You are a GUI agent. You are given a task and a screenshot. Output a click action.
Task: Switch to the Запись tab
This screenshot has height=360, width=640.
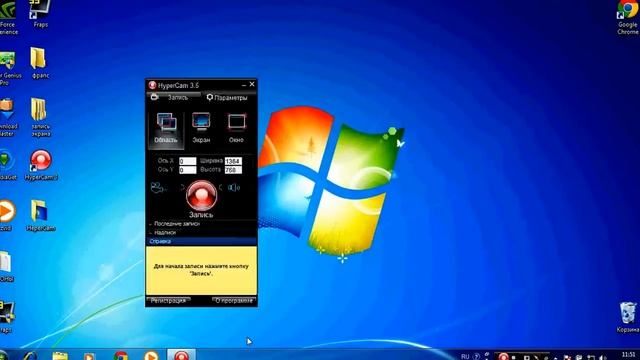click(x=173, y=98)
